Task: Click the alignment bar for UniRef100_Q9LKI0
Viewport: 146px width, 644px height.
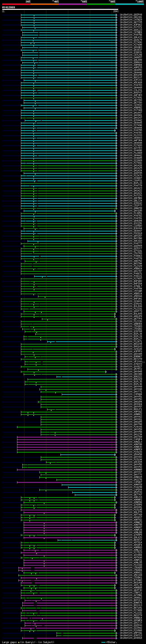Action: (x=69, y=37)
